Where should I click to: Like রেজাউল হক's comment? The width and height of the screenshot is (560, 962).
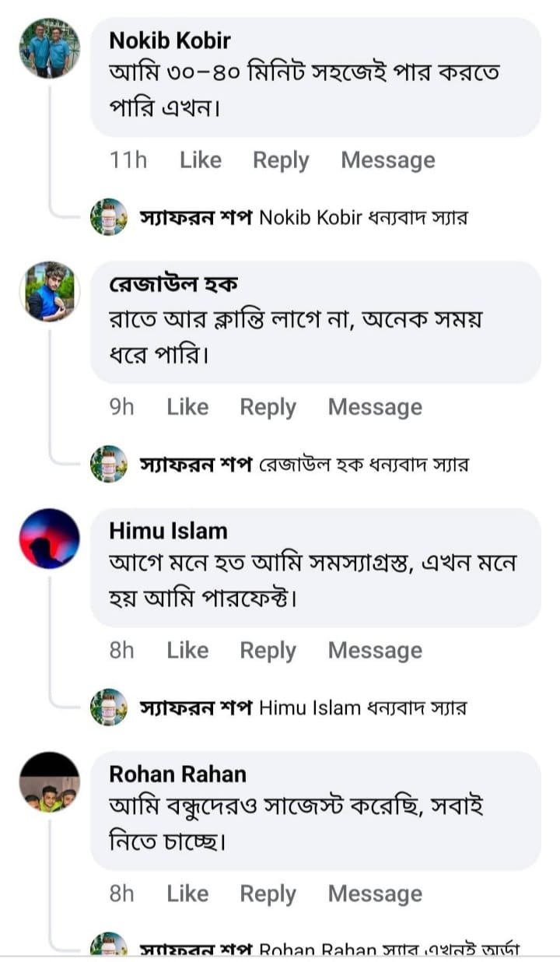tap(187, 407)
